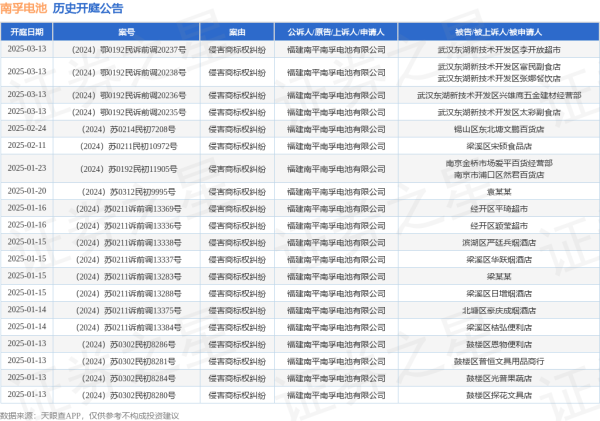
Task: Click defendant 武汉东湖新技术开发区张娜餐饮店
Action: [x=499, y=78]
